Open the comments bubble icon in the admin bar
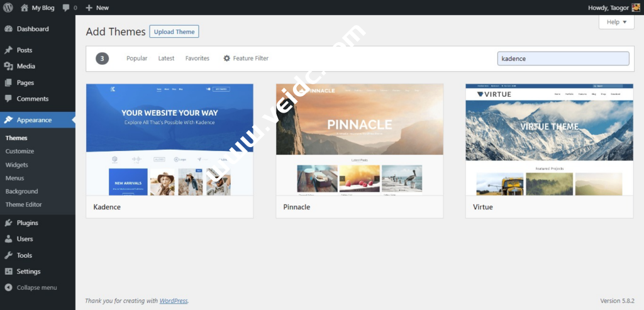This screenshot has width=644, height=310. pos(66,8)
